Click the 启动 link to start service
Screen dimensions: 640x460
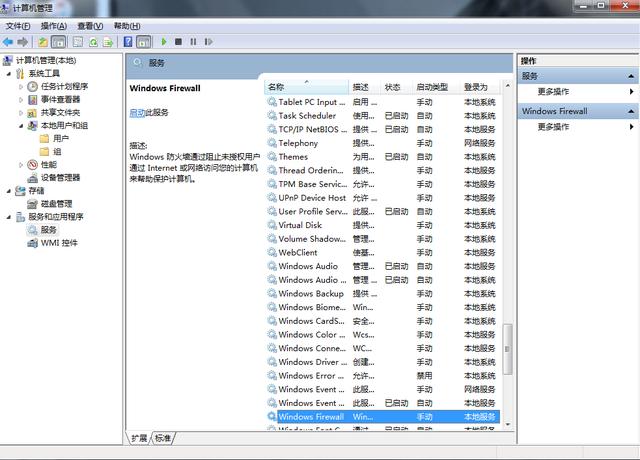(137, 113)
